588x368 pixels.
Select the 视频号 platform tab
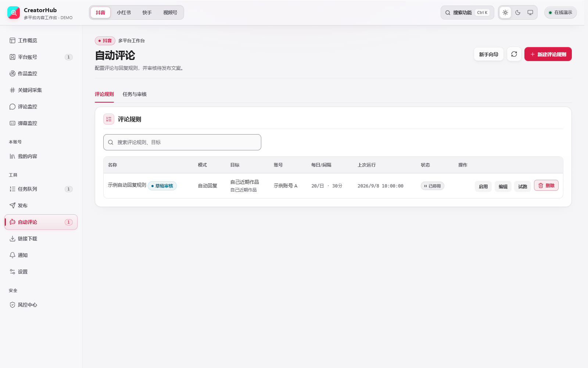pyautogui.click(x=170, y=12)
